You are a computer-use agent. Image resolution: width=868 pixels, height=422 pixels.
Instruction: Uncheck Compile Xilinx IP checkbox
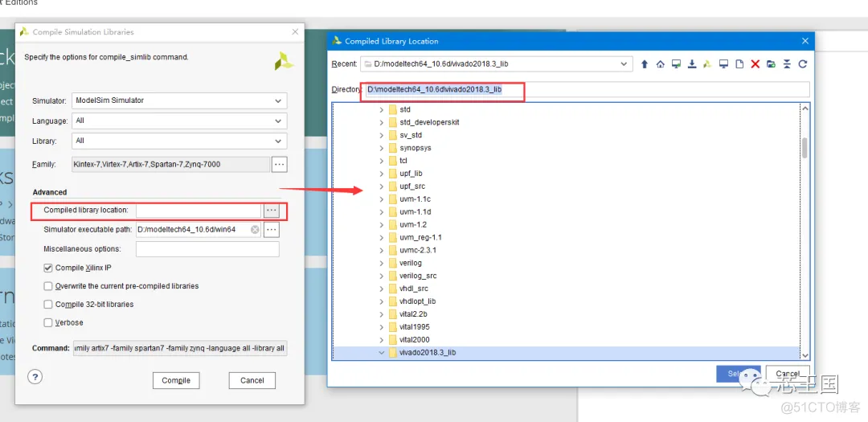click(48, 268)
